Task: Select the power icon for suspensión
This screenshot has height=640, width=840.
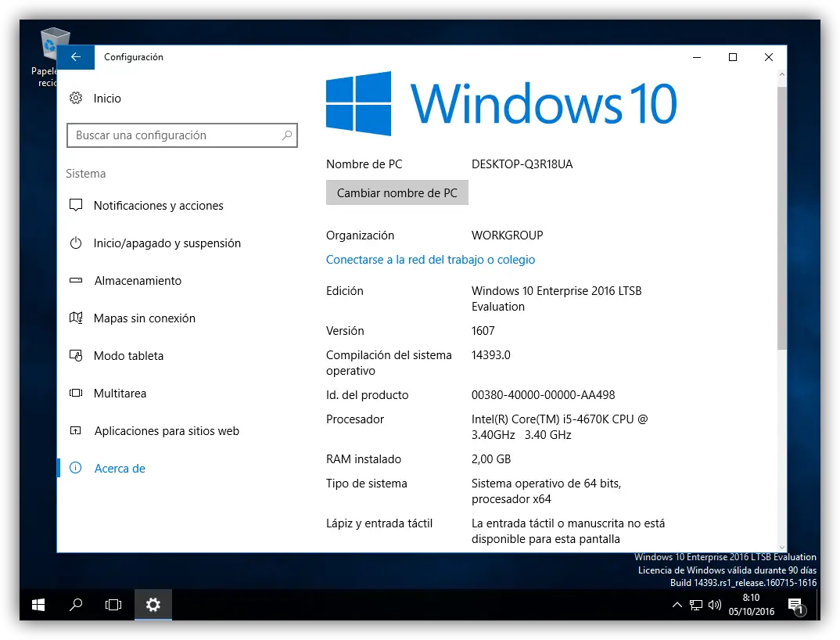Action: coord(76,243)
